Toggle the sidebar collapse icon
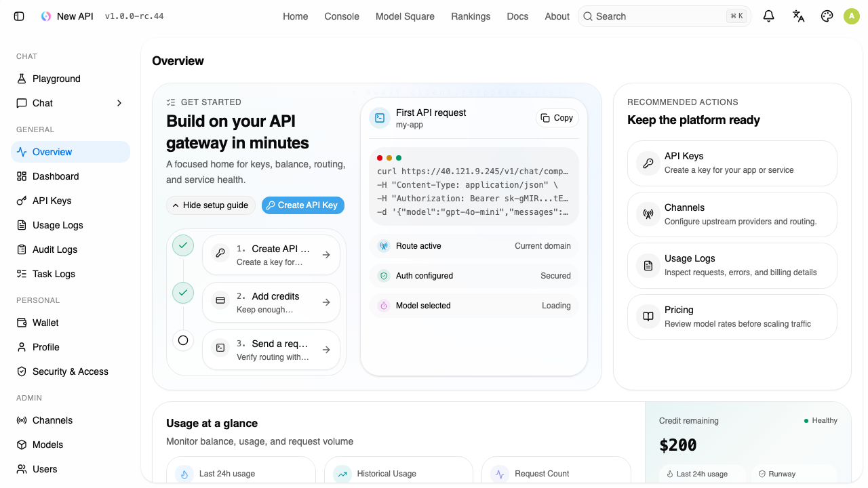The width and height of the screenshot is (868, 488). (19, 16)
